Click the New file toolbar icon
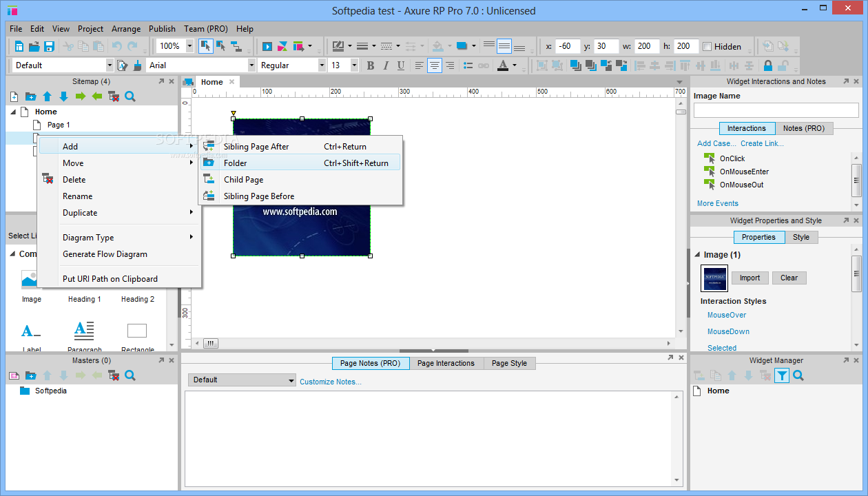This screenshot has height=496, width=868. point(19,46)
